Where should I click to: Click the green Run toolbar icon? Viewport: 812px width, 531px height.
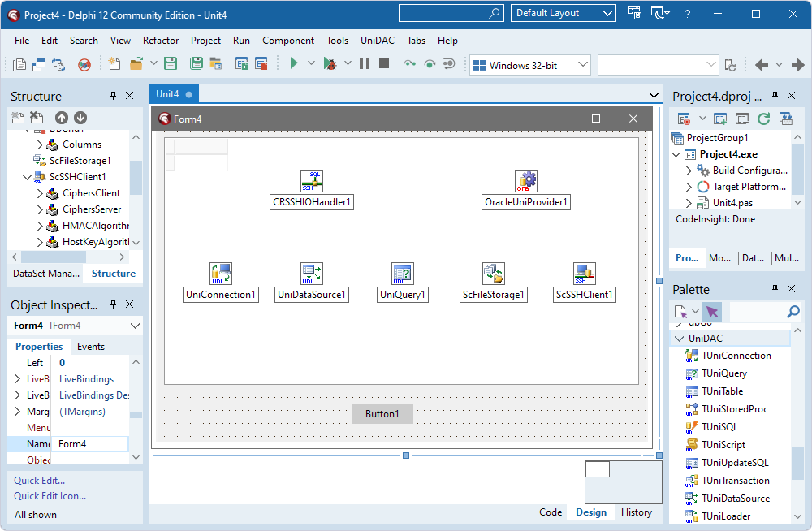(x=294, y=63)
